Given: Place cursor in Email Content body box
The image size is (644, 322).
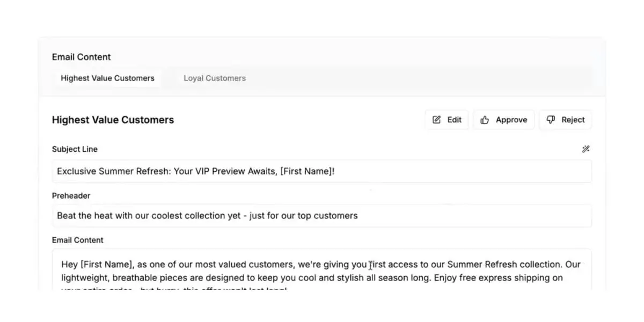Looking at the screenshot, I should (322, 271).
